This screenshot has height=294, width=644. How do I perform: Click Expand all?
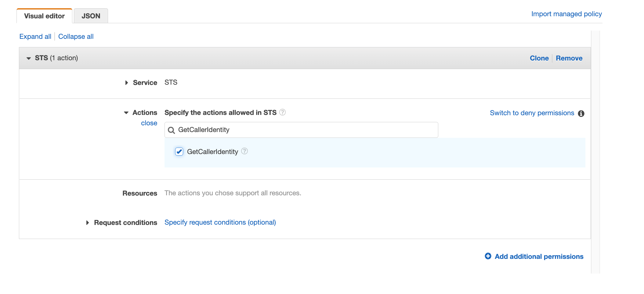point(35,36)
